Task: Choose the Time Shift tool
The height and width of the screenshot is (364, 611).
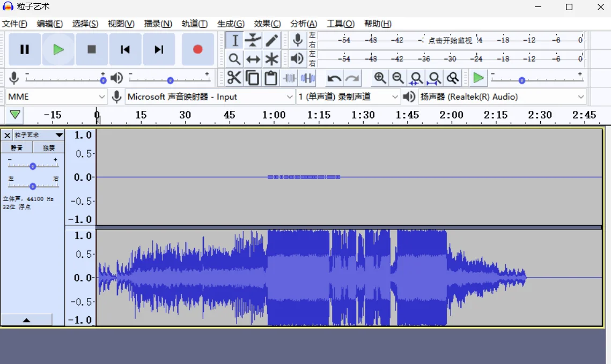Action: click(253, 59)
